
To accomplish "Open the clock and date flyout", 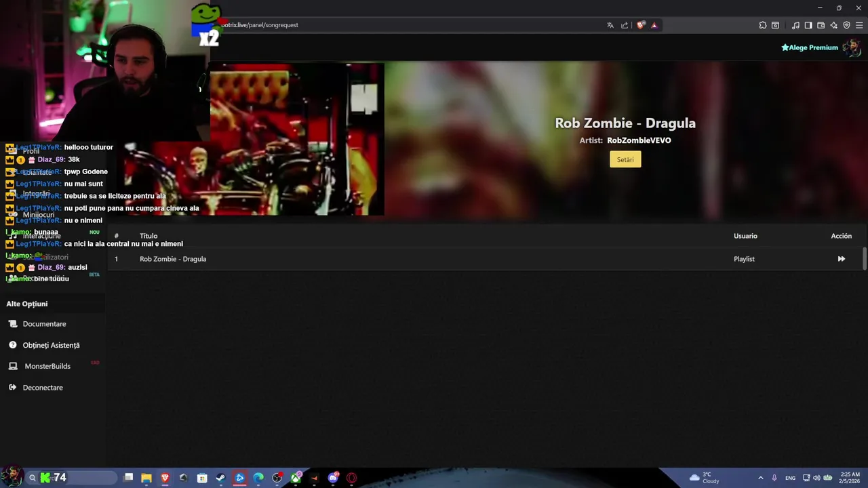I will click(x=850, y=478).
